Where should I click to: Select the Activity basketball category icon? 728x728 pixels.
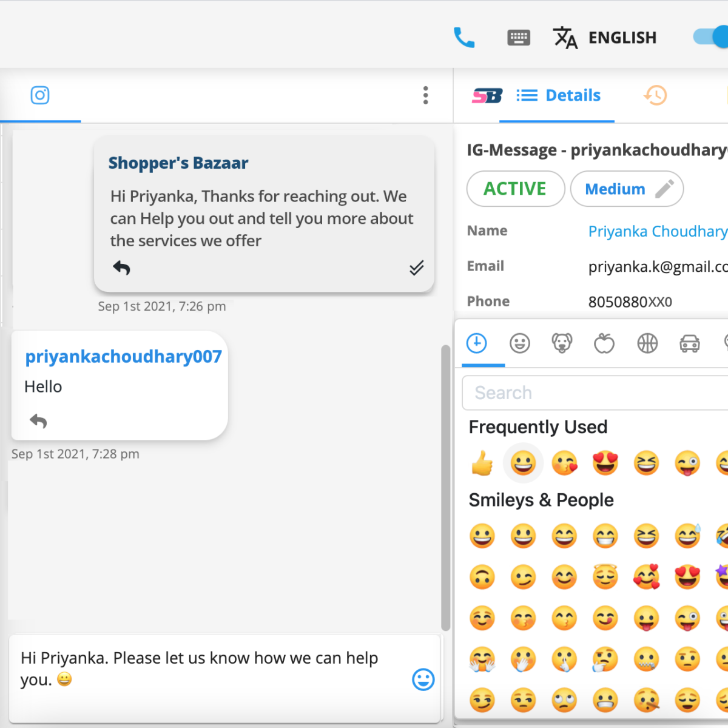coord(647,343)
